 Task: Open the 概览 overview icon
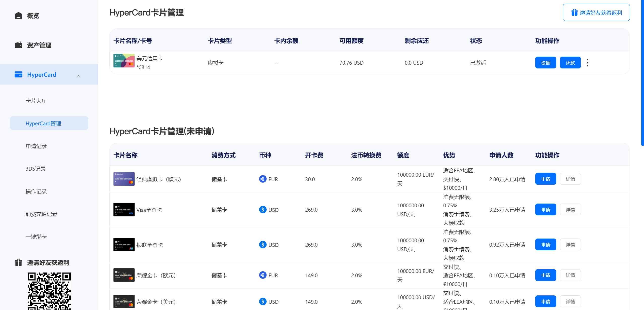click(x=18, y=16)
